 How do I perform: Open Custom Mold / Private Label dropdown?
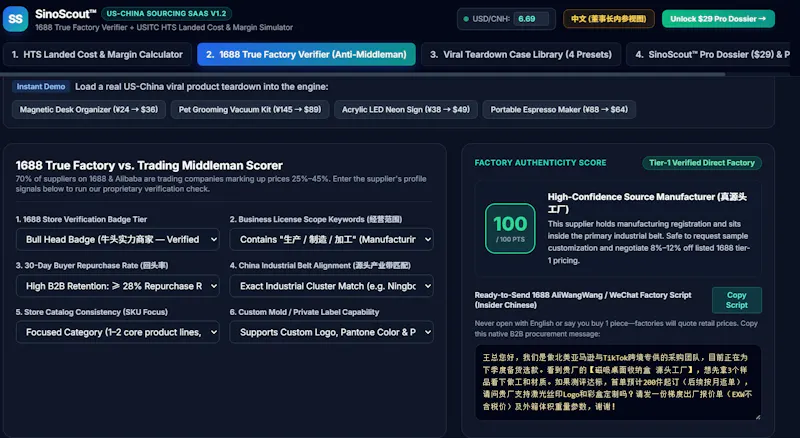(332, 332)
